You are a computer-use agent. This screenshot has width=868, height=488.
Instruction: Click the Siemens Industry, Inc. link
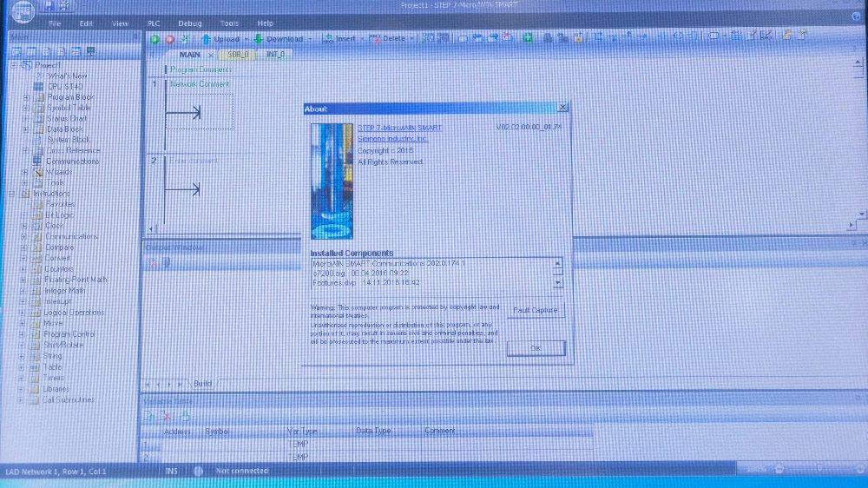click(x=392, y=138)
